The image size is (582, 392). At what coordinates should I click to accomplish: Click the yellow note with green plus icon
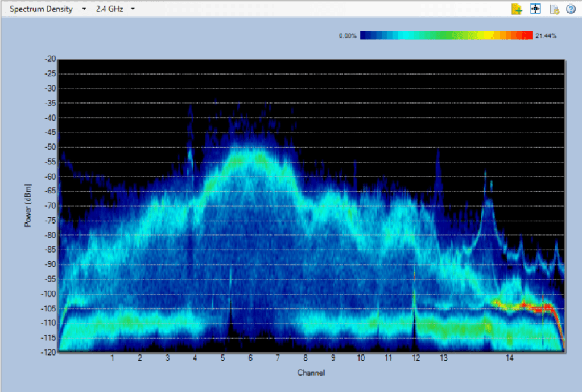[517, 9]
